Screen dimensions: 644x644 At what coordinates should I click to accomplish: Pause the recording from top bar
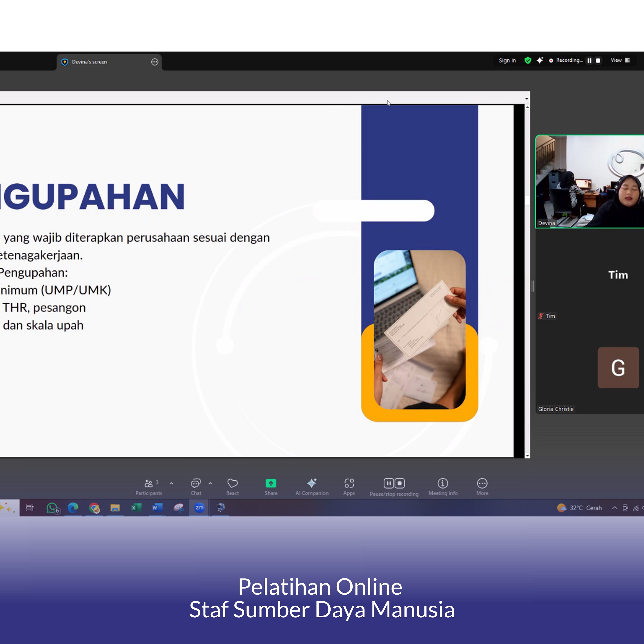[x=589, y=60]
